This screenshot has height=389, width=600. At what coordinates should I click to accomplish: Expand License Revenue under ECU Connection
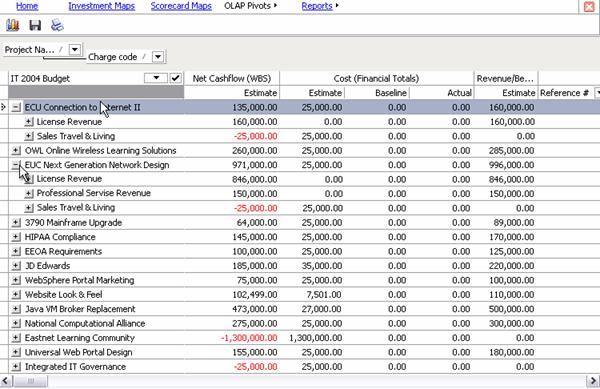[29, 122]
